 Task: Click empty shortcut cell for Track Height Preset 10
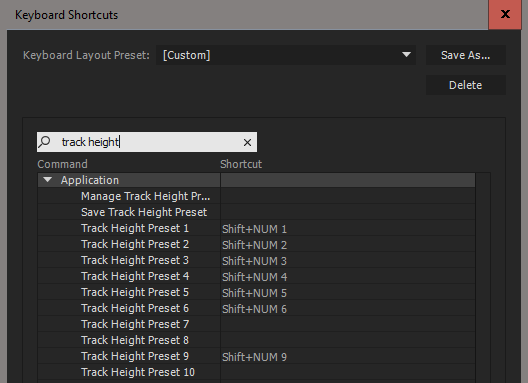click(x=348, y=372)
